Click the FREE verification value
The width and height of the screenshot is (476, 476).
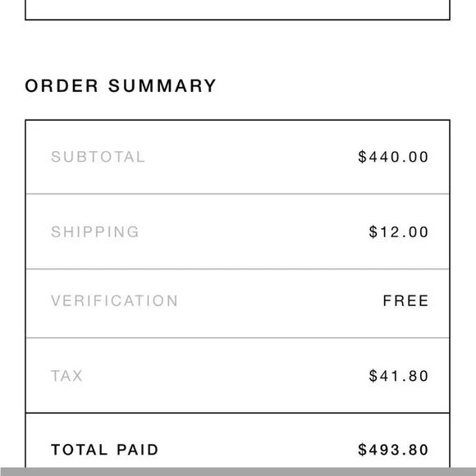(405, 300)
